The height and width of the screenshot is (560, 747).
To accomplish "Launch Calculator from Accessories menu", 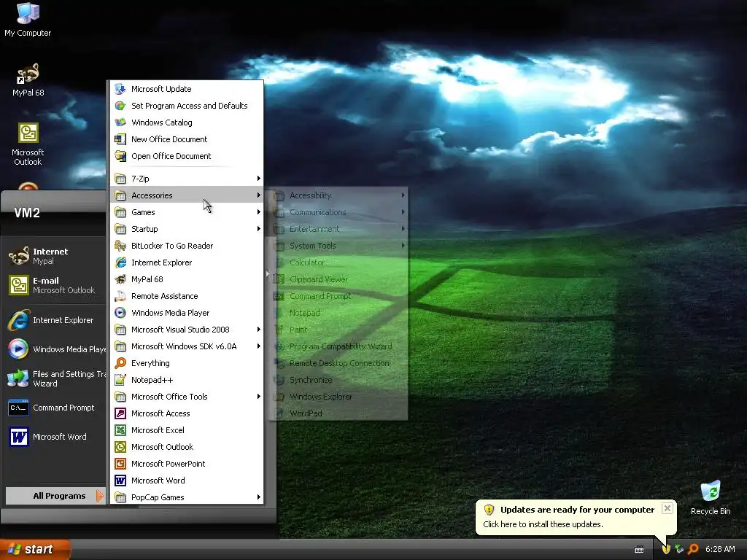I will [x=338, y=262].
